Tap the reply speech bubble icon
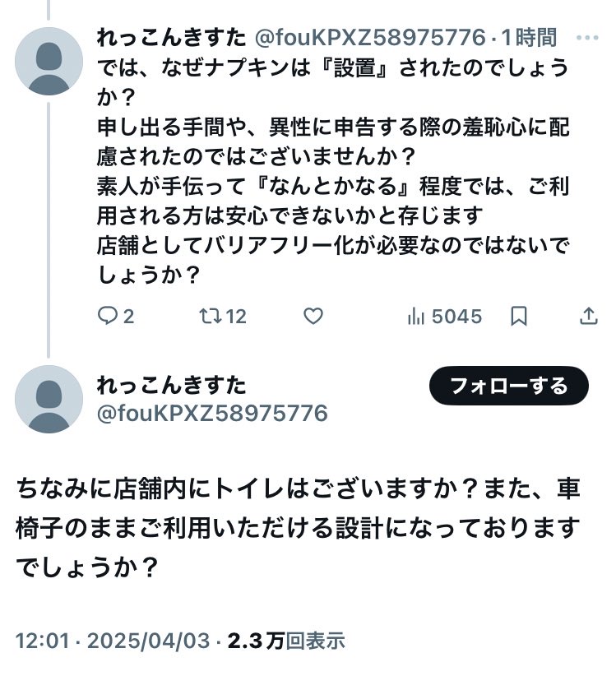The width and height of the screenshot is (616, 676). click(108, 316)
